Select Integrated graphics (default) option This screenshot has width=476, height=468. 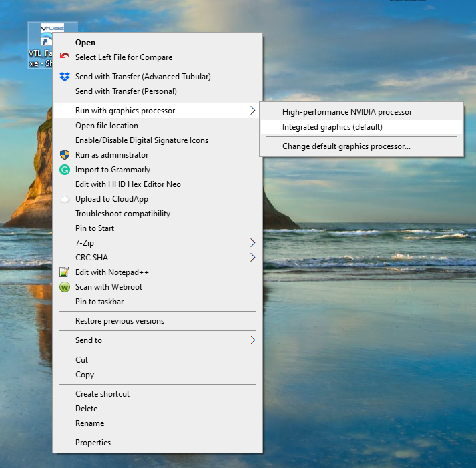332,127
